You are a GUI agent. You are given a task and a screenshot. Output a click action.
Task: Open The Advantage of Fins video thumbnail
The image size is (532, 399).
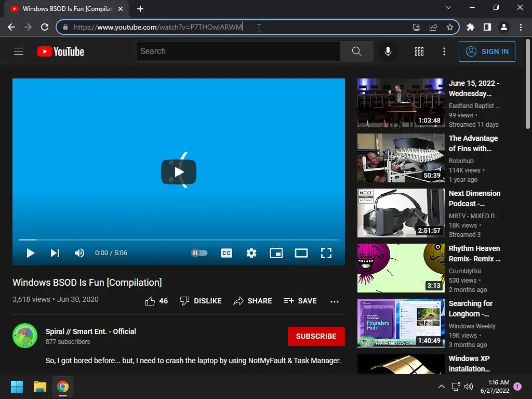401,158
